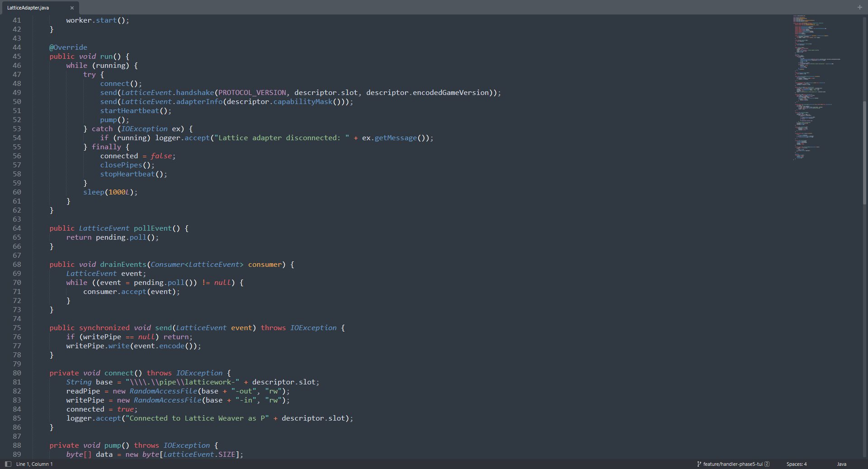Screen dimensions: 868x469
Task: Click the pipe path string on line 81
Action: [x=183, y=382]
